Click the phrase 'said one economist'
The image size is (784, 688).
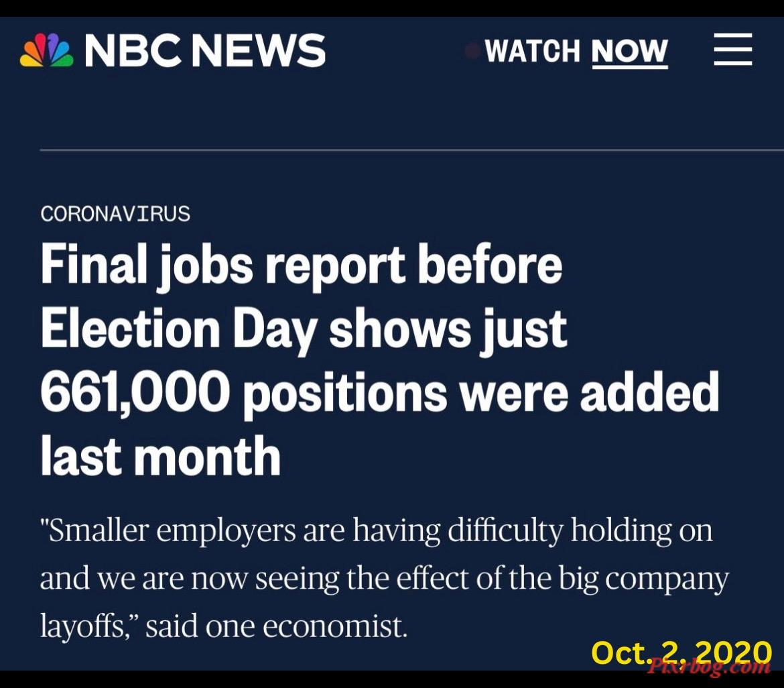click(276, 626)
